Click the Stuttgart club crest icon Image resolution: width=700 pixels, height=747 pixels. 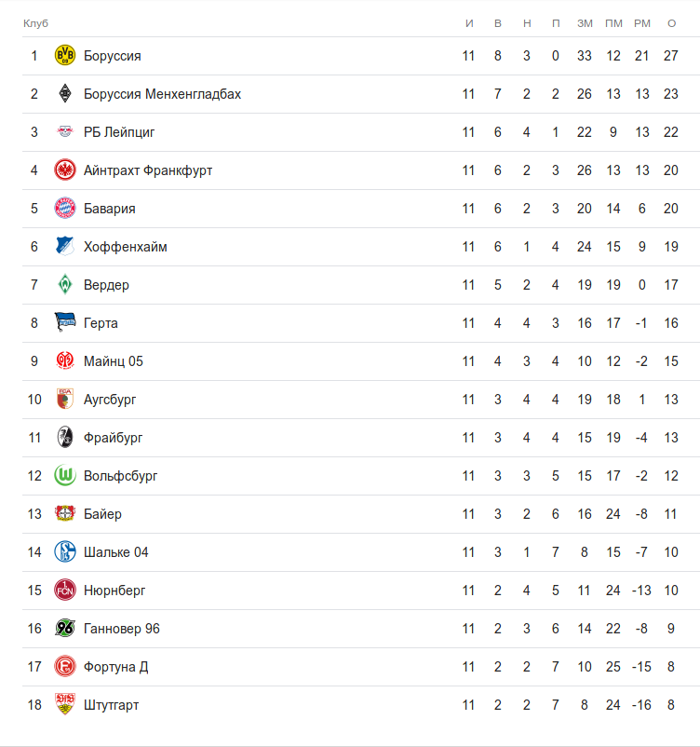point(64,705)
